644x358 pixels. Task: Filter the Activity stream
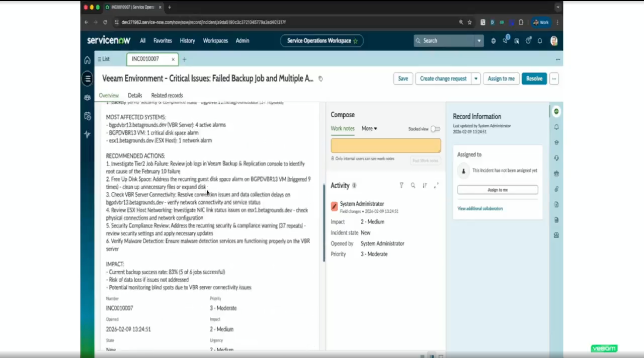(402, 185)
